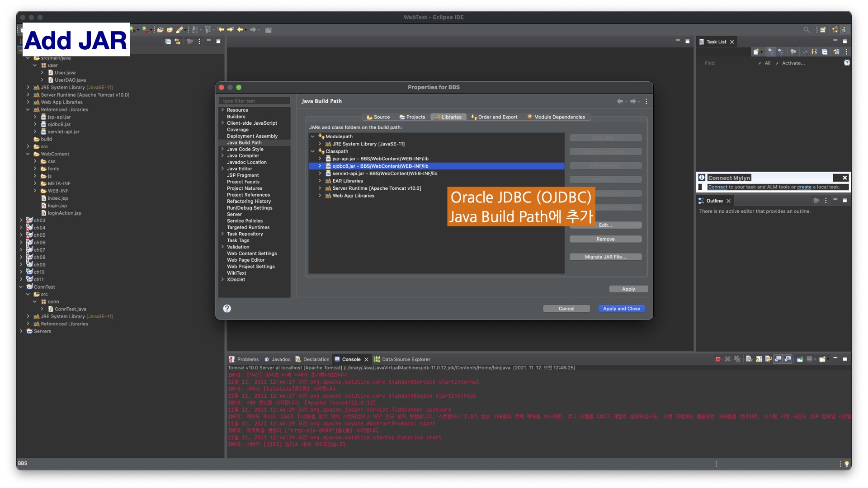The height and width of the screenshot is (488, 868).
Task: Click New Task icon in Task List
Action: click(x=755, y=52)
